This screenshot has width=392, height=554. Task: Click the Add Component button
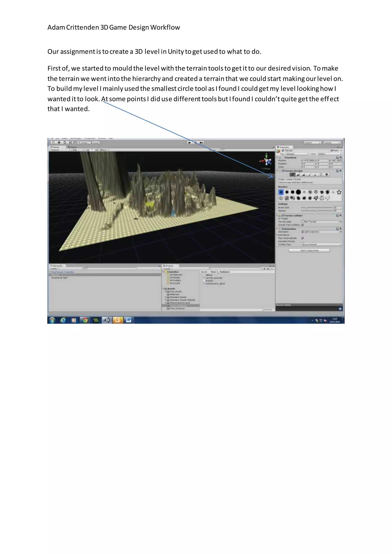click(309, 250)
